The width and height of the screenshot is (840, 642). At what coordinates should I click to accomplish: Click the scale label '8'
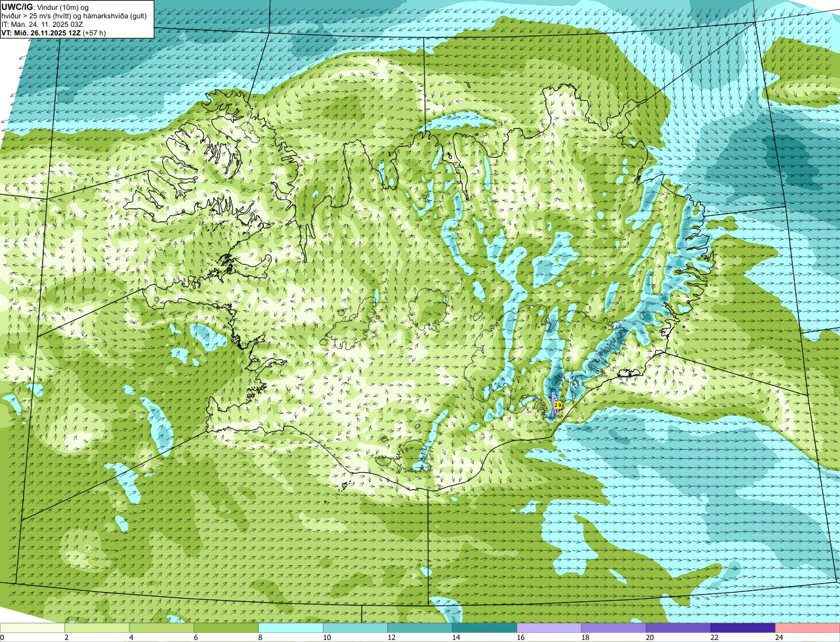click(x=260, y=637)
